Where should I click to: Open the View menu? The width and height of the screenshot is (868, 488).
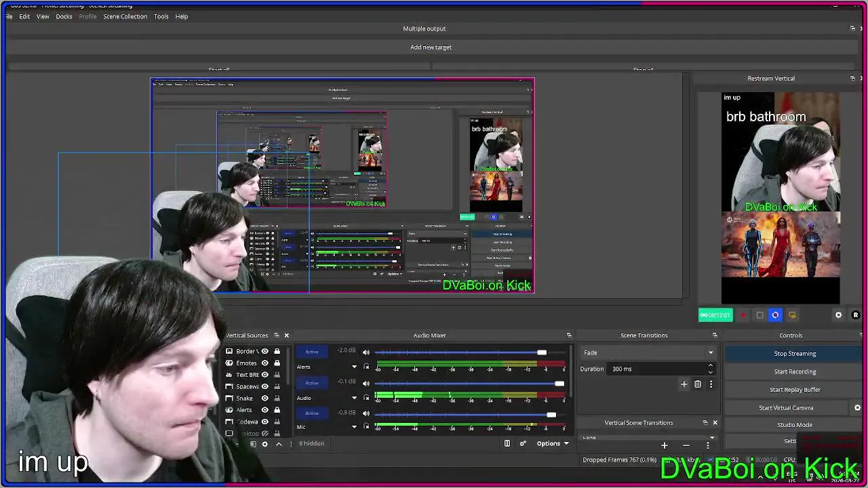coord(43,16)
